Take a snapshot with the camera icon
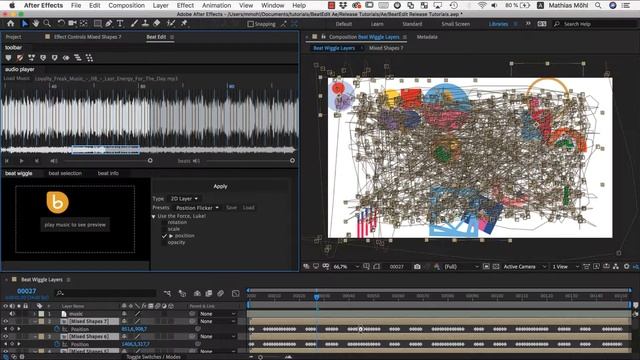The width and height of the screenshot is (640, 360). pos(417,267)
